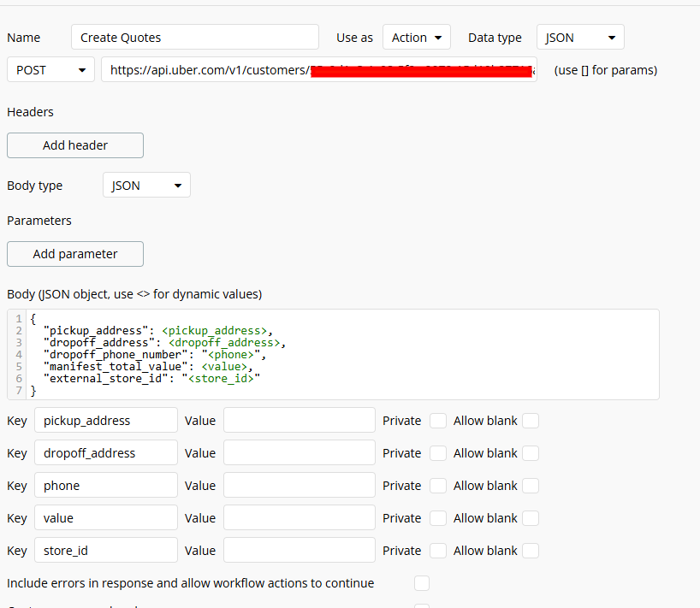Click the value key field
The height and width of the screenshot is (608, 700).
(106, 518)
